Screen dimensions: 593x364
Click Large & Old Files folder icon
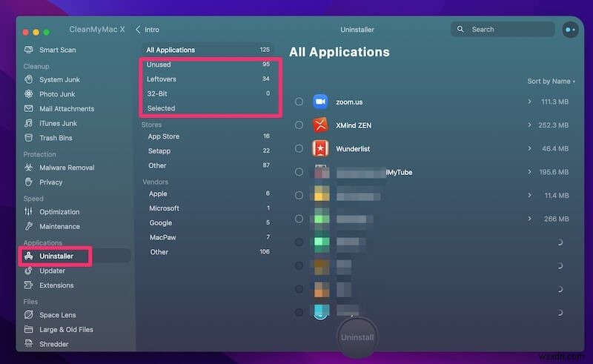coord(28,329)
